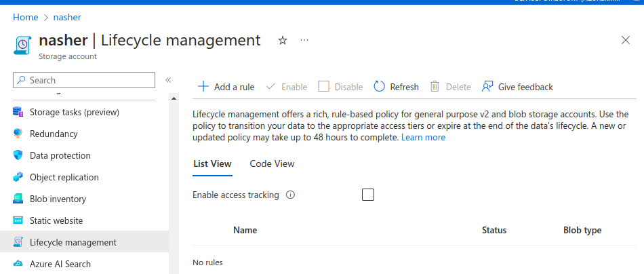The width and height of the screenshot is (644, 274).
Task: Click the Redundancy globe icon
Action: (x=18, y=134)
